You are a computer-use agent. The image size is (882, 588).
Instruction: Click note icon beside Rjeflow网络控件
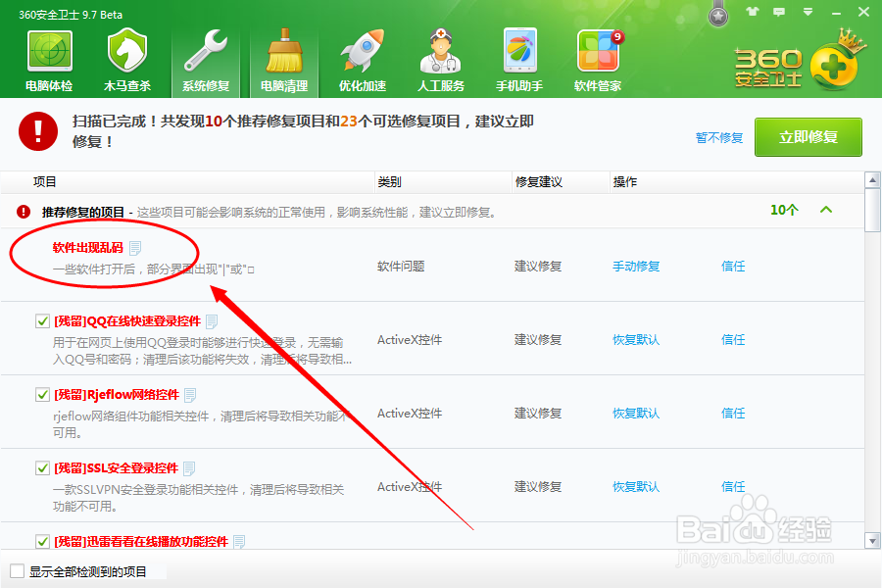(x=190, y=395)
